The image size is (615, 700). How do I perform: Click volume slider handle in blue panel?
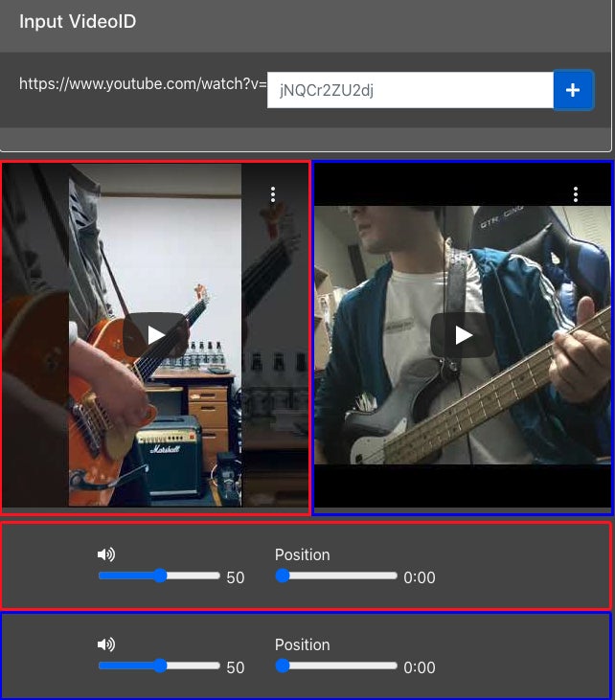pos(160,666)
